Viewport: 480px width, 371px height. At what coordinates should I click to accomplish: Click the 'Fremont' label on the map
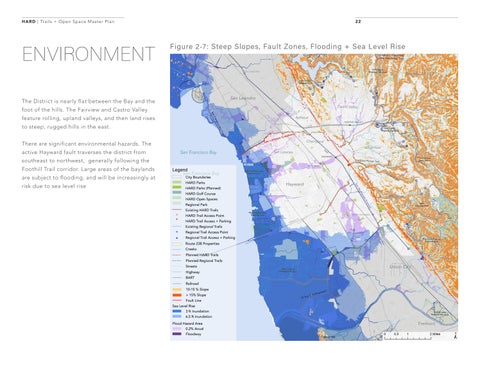pyautogui.click(x=426, y=323)
